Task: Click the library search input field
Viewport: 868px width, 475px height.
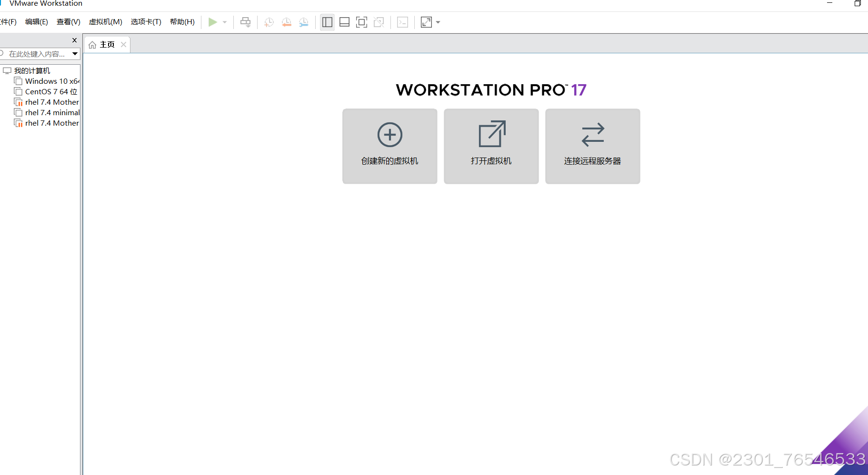Action: pos(36,54)
